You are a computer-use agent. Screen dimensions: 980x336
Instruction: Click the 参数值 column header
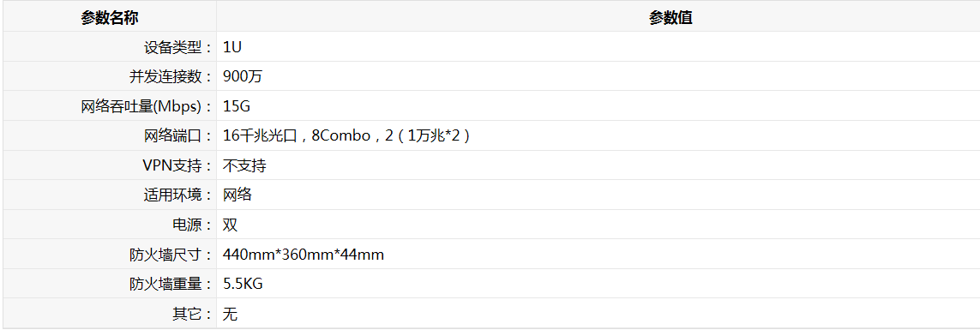pyautogui.click(x=670, y=18)
